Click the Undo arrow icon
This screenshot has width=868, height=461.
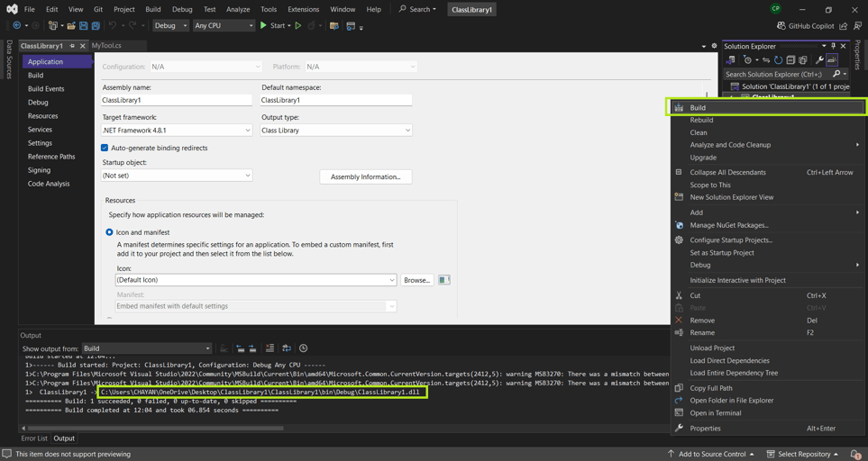[113, 25]
